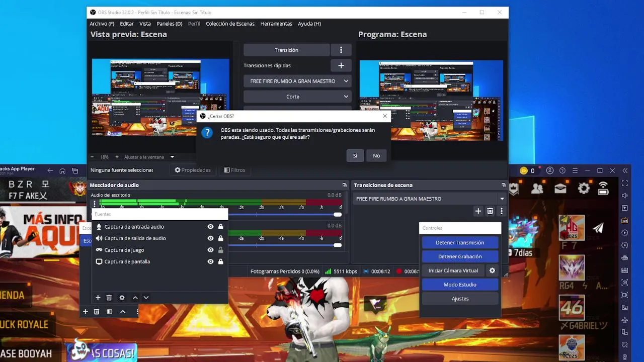Screen dimensions: 644x362
Task: Pop out the Mezclador de audio dock
Action: pyautogui.click(x=345, y=185)
